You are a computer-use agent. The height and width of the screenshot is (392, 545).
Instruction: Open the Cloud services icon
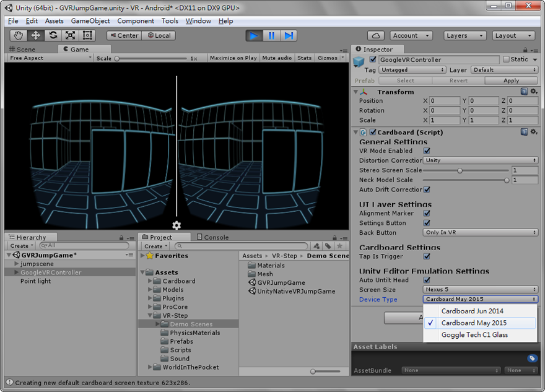tap(376, 35)
